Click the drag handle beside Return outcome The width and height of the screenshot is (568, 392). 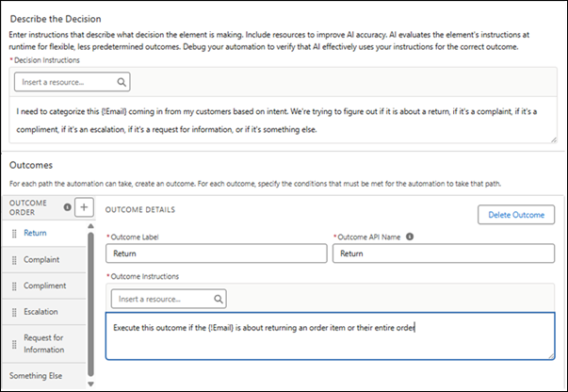click(14, 232)
